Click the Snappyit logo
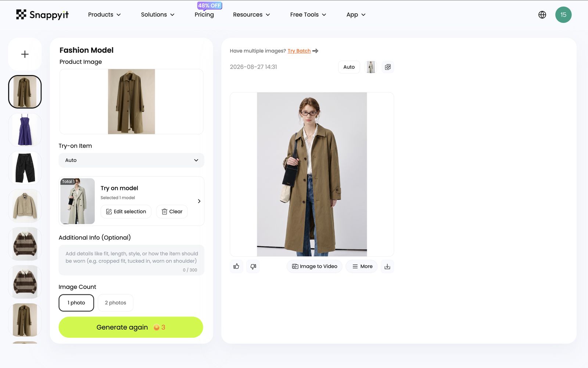The height and width of the screenshot is (368, 588). 42,15
